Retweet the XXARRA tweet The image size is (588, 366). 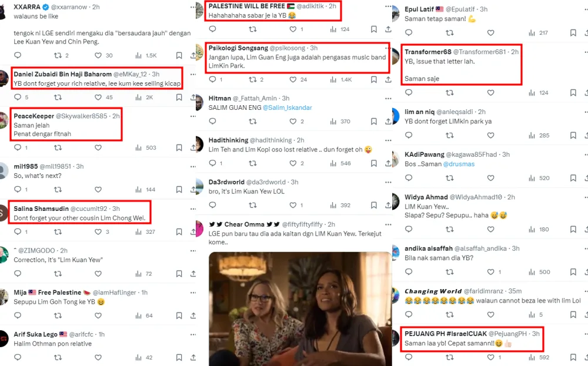tap(58, 55)
